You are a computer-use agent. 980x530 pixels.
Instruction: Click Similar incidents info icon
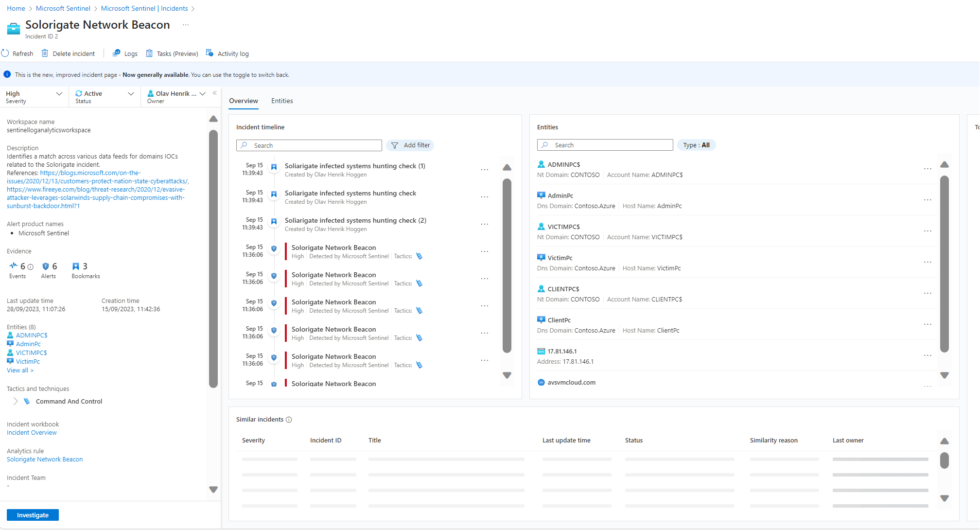tap(289, 420)
